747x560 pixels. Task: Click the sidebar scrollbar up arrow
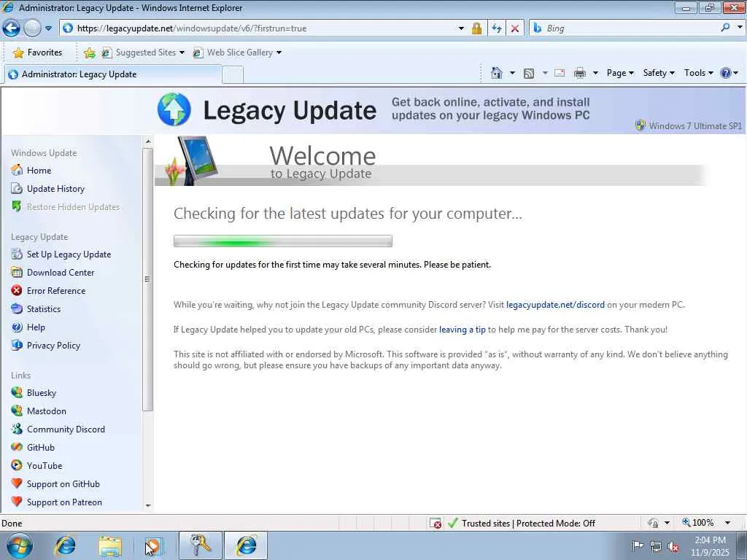point(147,141)
